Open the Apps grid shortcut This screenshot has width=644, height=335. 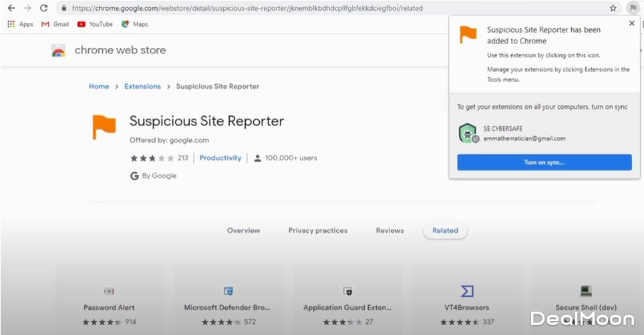click(x=20, y=24)
